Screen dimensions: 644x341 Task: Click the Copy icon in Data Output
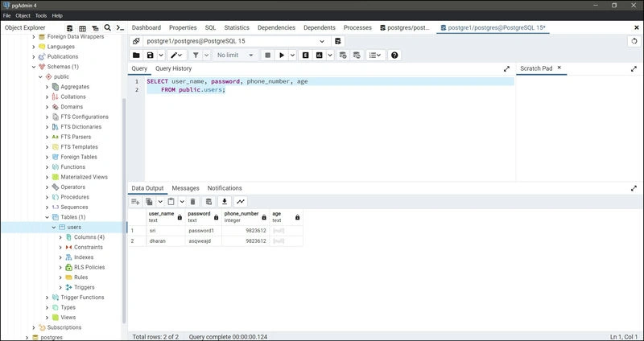tap(150, 202)
